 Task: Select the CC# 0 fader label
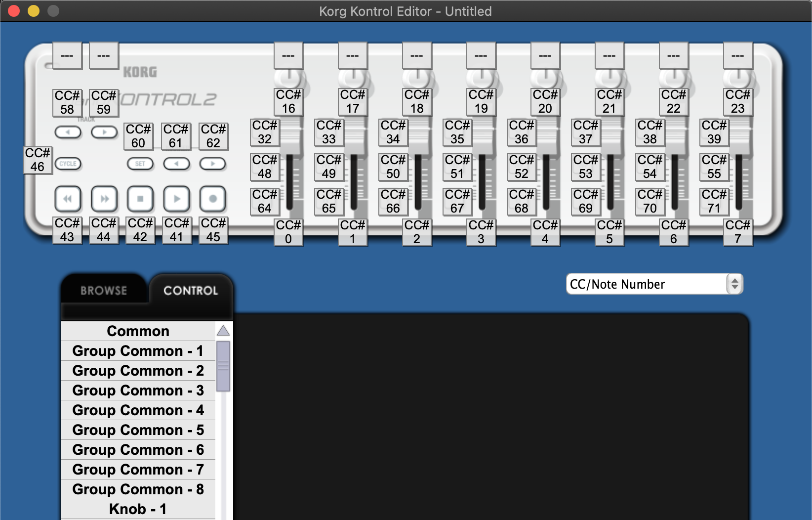288,232
